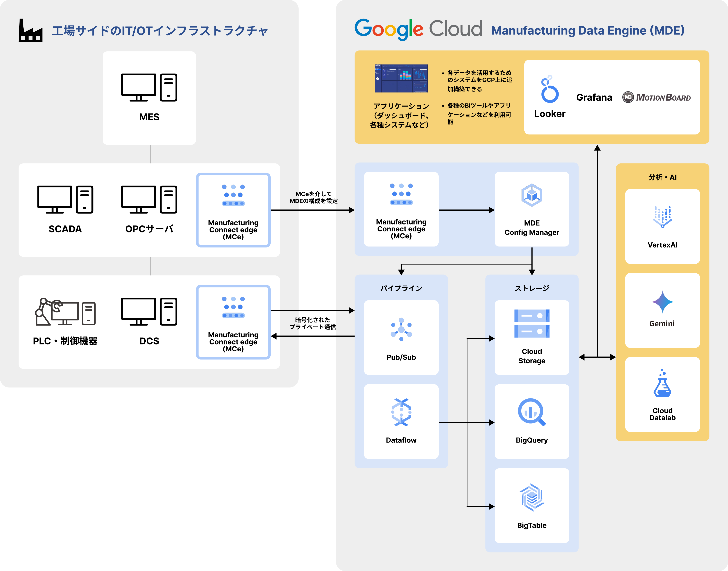This screenshot has height=571, width=728.
Task: Click the OPCサーバ label
Action: coord(149,229)
